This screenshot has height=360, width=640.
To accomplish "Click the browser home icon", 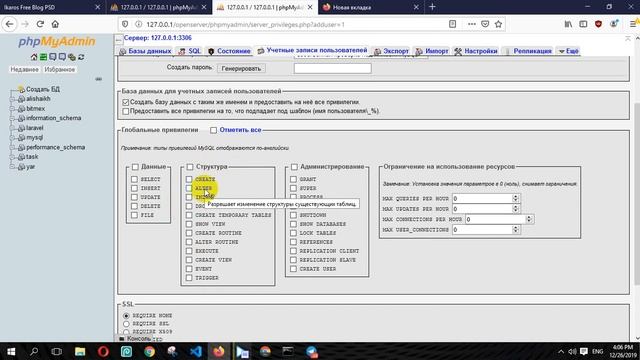I will tap(55, 24).
